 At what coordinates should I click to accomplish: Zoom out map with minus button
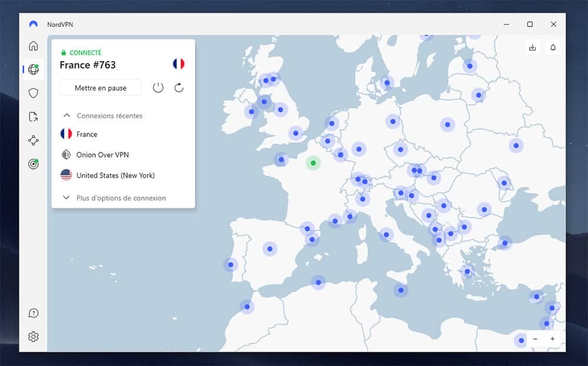tap(535, 339)
